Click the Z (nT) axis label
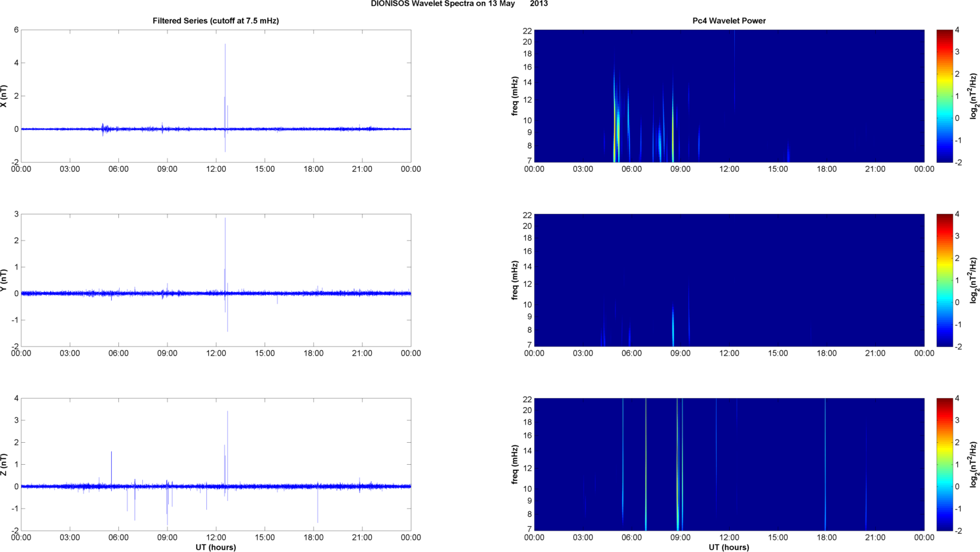The height and width of the screenshot is (552, 980). tap(4, 465)
